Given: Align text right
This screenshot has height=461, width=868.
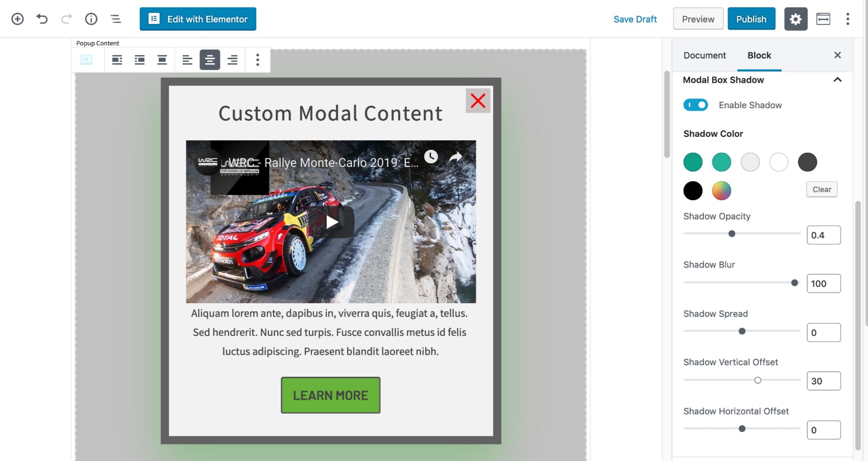Looking at the screenshot, I should [232, 60].
